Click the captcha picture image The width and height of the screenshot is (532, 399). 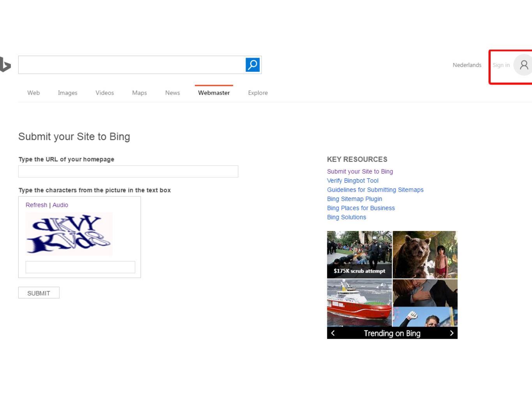click(69, 234)
